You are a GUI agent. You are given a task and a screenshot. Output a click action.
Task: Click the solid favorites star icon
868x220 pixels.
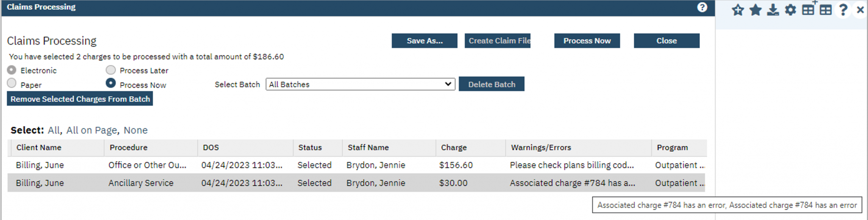tap(755, 10)
